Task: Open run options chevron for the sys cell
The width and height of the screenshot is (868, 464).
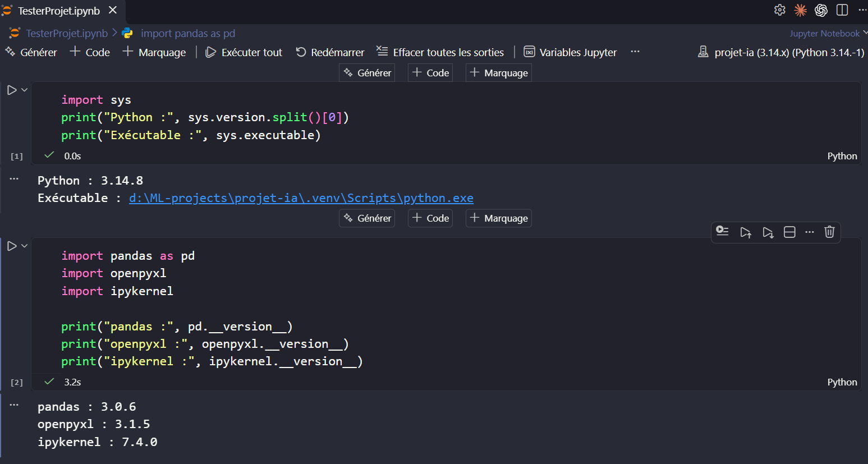Action: [x=24, y=90]
